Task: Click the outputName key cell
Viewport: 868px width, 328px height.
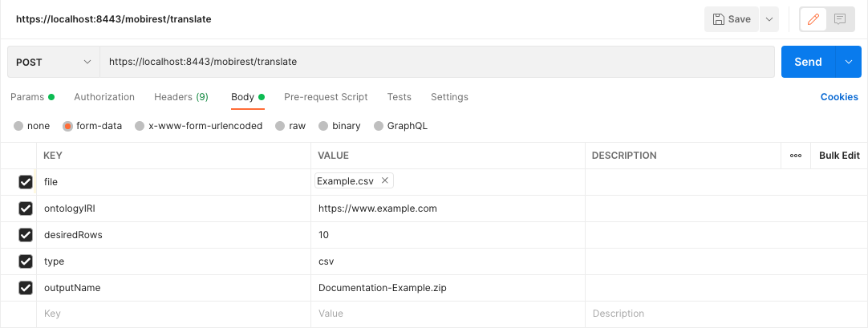Action: [x=174, y=288]
